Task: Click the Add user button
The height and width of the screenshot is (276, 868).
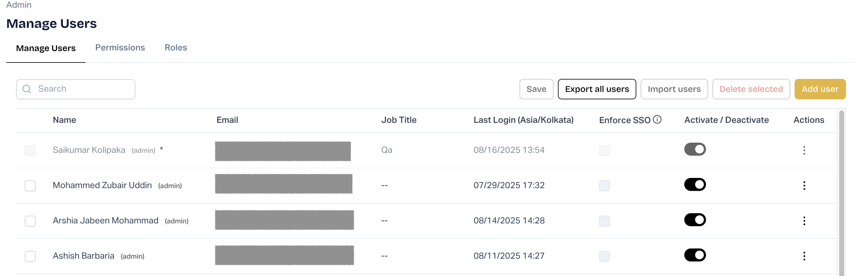Action: pos(819,89)
